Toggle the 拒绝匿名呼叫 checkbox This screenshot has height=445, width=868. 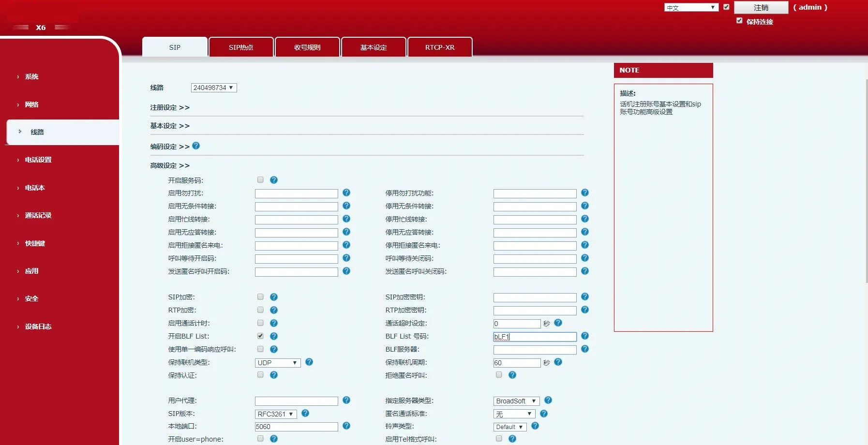[499, 374]
